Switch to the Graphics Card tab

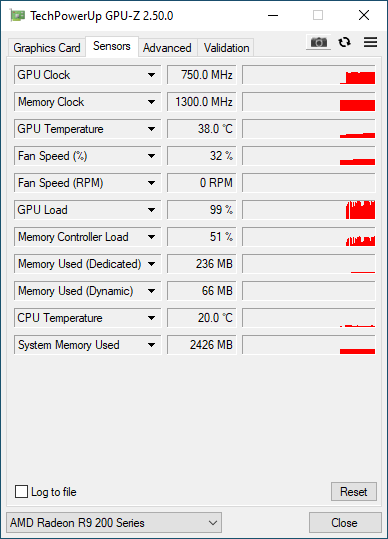pyautogui.click(x=47, y=47)
